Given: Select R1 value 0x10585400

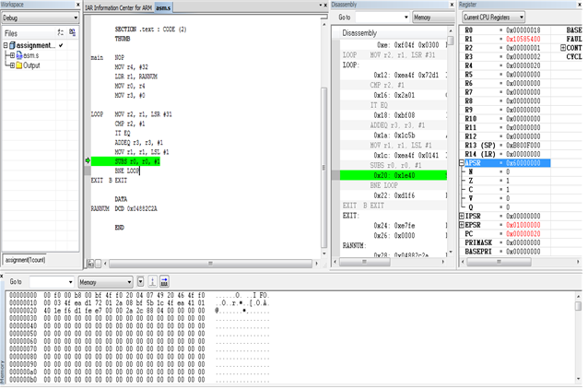Looking at the screenshot, I should (523, 39).
